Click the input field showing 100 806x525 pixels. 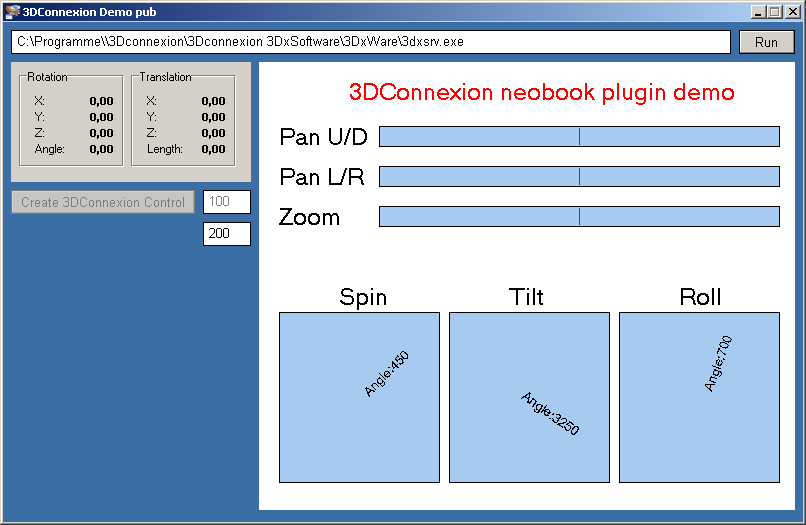click(227, 202)
